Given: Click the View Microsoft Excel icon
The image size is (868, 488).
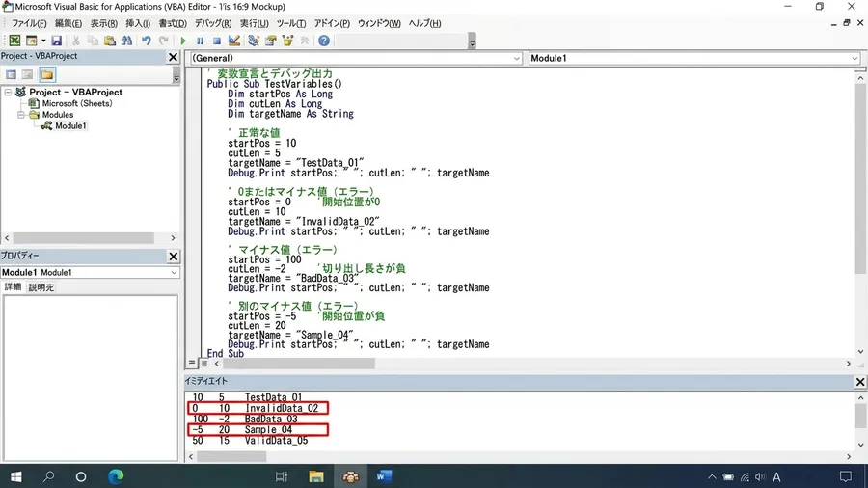Looking at the screenshot, I should [x=14, y=41].
